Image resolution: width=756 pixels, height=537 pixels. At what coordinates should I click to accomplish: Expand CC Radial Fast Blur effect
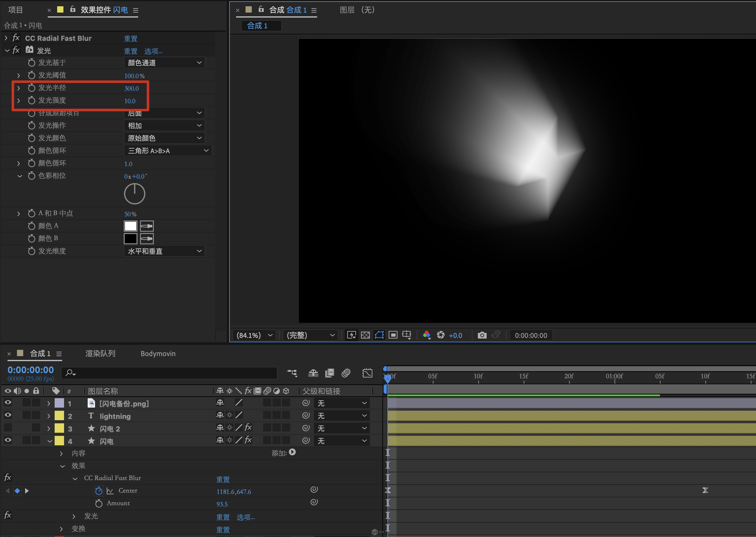point(6,38)
